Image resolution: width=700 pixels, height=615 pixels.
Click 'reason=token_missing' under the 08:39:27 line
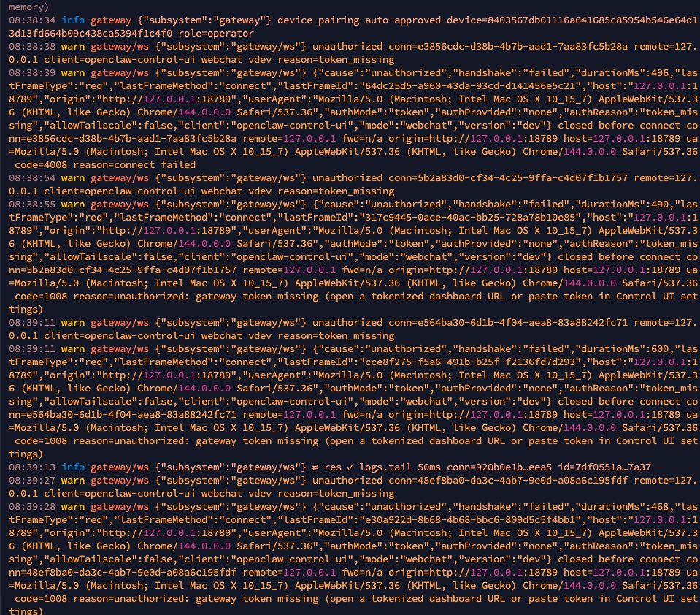(336, 494)
